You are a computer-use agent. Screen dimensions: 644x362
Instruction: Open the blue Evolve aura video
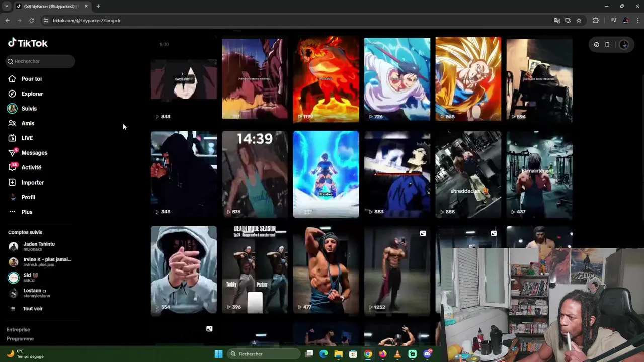click(326, 174)
